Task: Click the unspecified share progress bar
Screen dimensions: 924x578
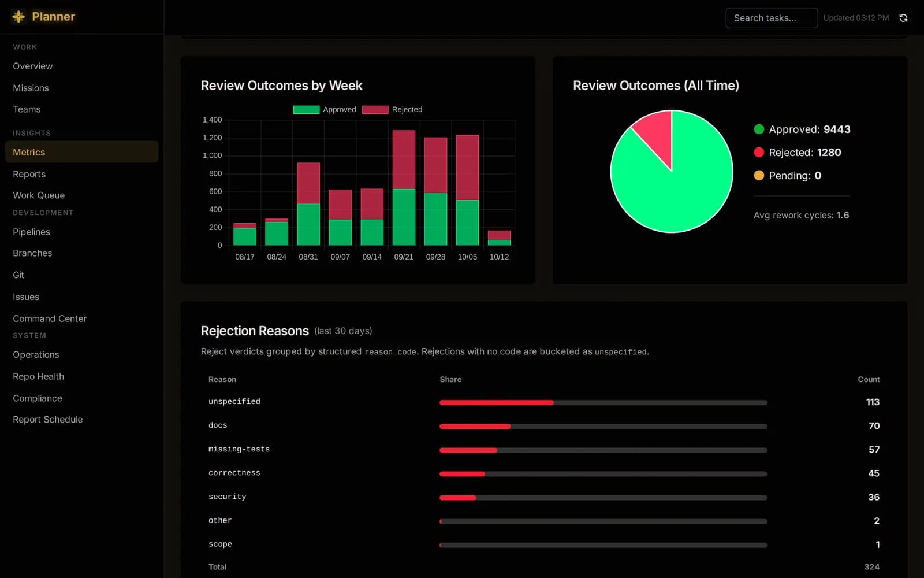Action: (x=603, y=402)
